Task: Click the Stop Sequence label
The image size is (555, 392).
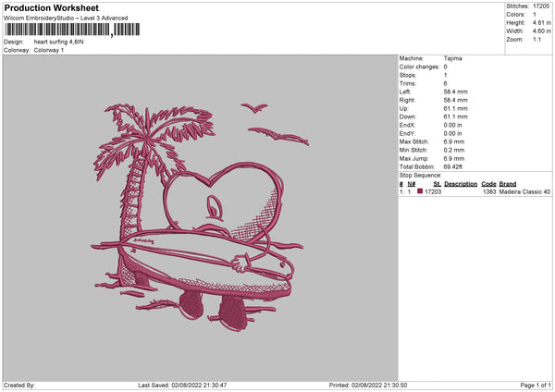Action: point(421,174)
